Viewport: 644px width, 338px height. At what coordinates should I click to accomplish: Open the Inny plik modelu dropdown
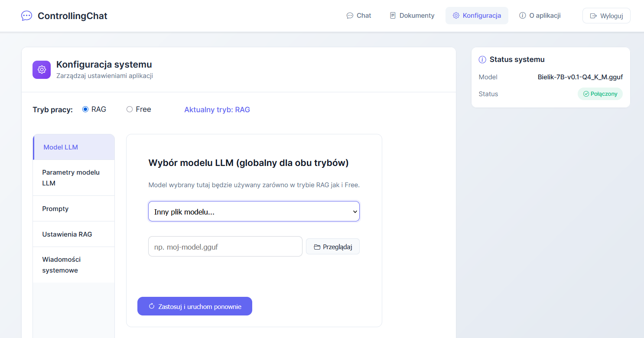254,211
